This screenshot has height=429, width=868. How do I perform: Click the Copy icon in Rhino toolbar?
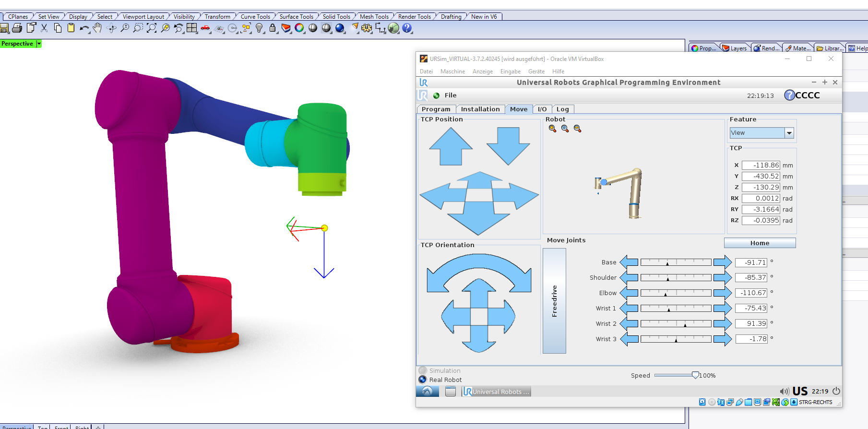pyautogui.click(x=58, y=28)
